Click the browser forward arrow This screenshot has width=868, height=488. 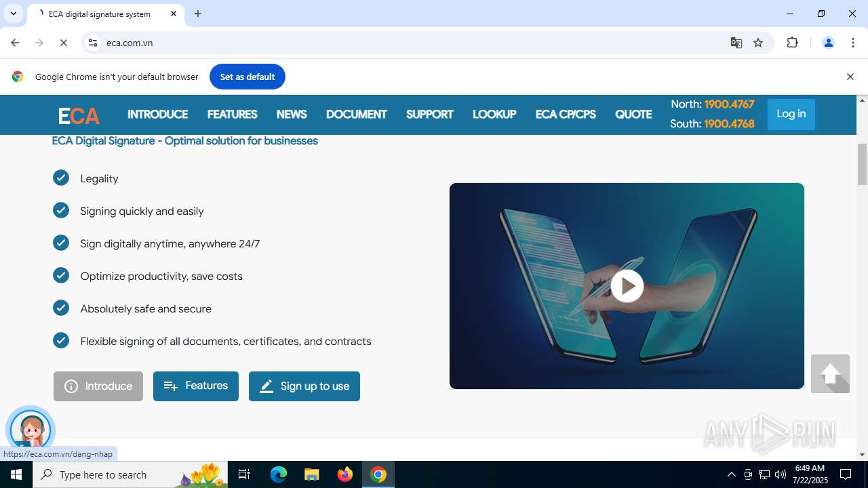tap(39, 43)
